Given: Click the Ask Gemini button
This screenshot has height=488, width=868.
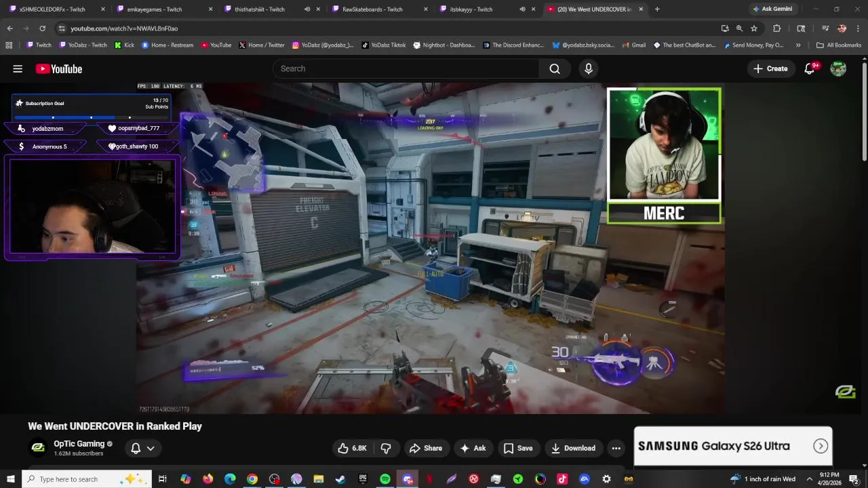Looking at the screenshot, I should 772,9.
